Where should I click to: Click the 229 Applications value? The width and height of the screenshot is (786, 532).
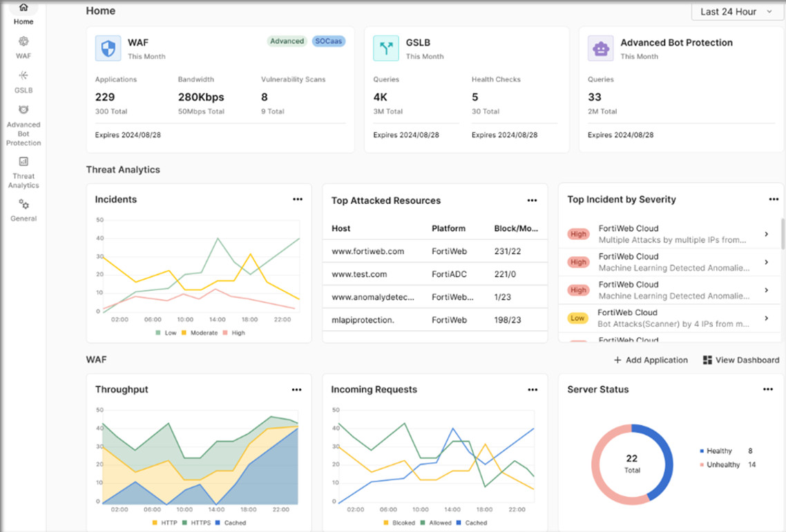(105, 97)
